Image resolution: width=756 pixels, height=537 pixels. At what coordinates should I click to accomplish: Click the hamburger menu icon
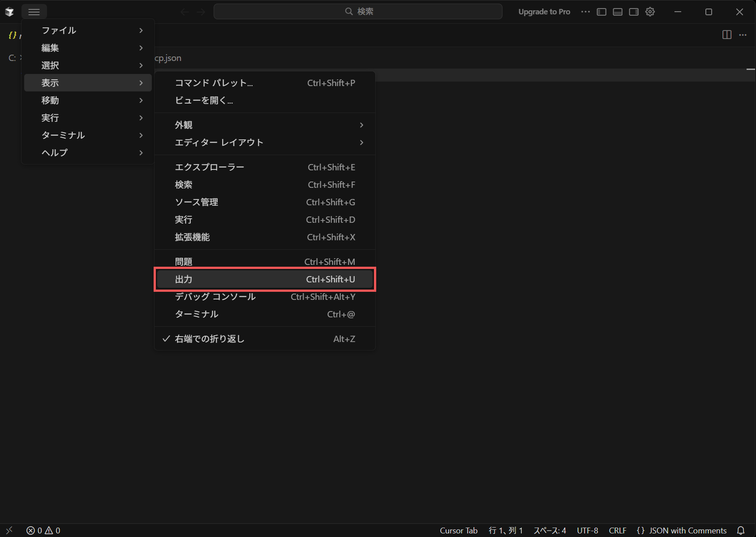[34, 12]
